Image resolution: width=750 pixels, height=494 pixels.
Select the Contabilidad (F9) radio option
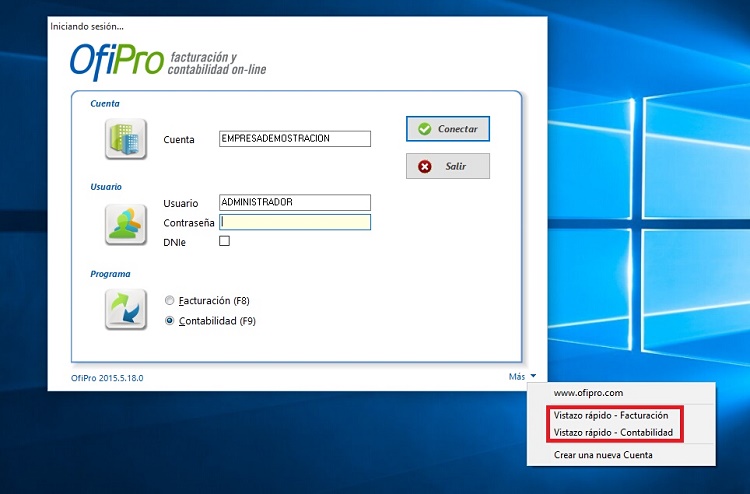coord(170,321)
